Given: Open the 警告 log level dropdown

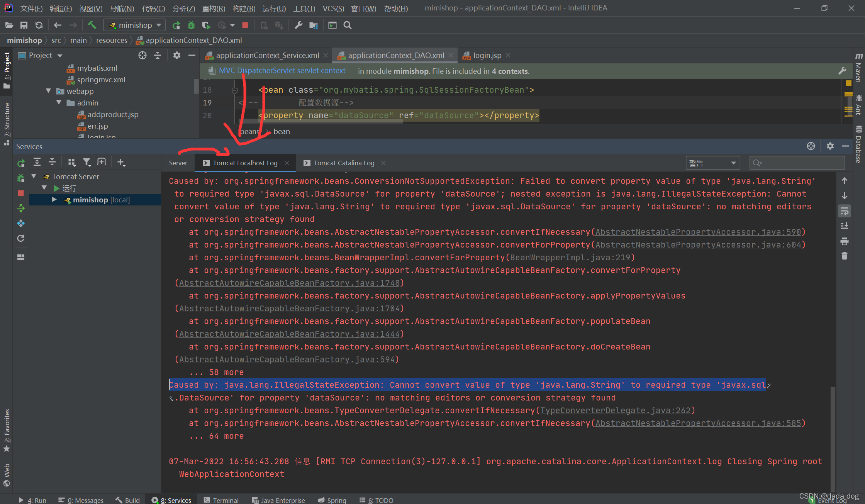Looking at the screenshot, I should pos(713,163).
